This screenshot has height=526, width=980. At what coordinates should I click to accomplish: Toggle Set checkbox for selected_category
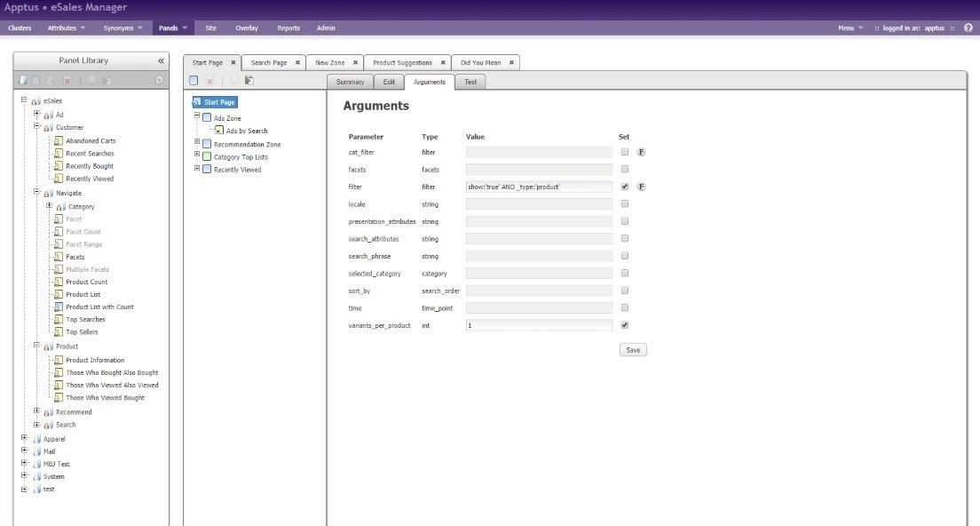pyautogui.click(x=624, y=273)
